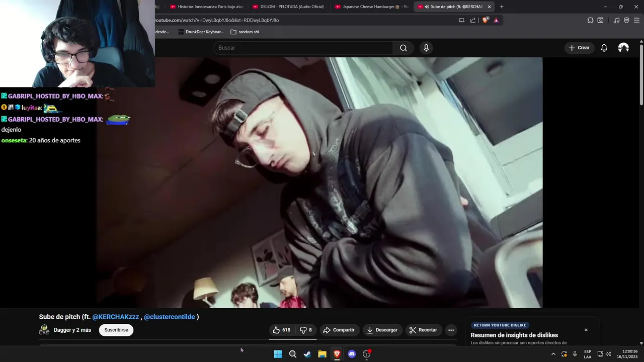Open the ESP LAA language indicator
Screen dimensions: 644x362
click(x=588, y=354)
